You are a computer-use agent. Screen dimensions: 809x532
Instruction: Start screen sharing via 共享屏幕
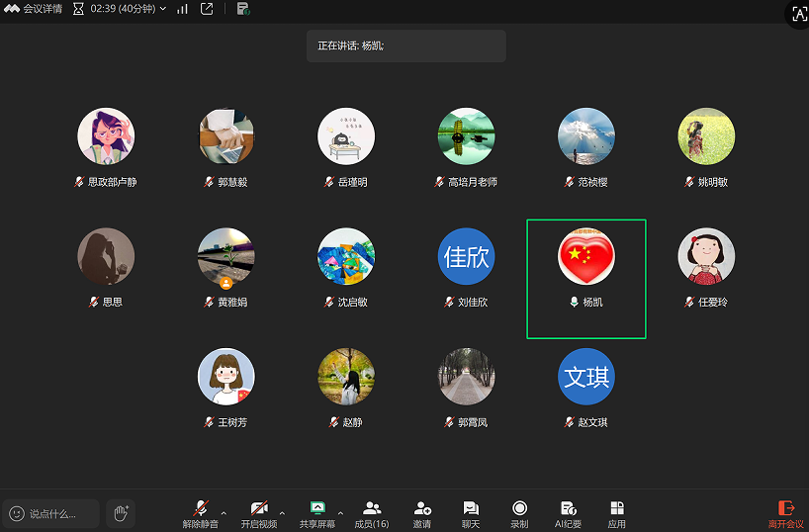click(316, 512)
